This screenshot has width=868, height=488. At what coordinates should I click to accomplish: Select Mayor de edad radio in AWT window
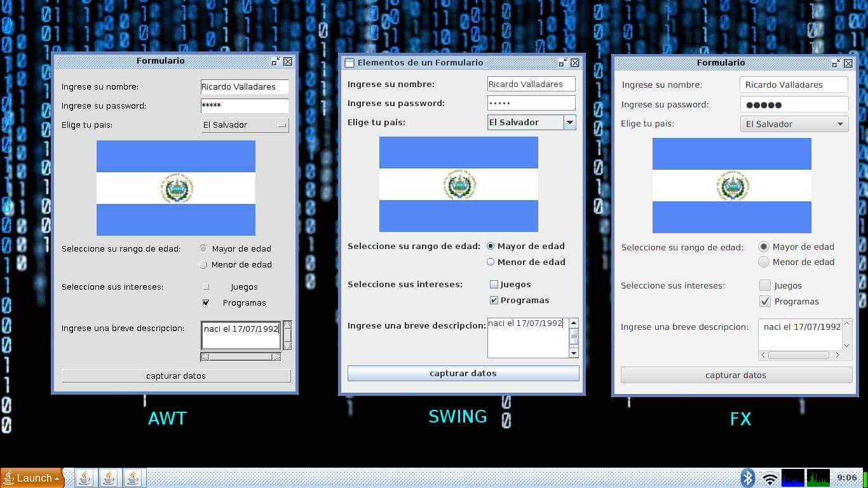(x=203, y=248)
